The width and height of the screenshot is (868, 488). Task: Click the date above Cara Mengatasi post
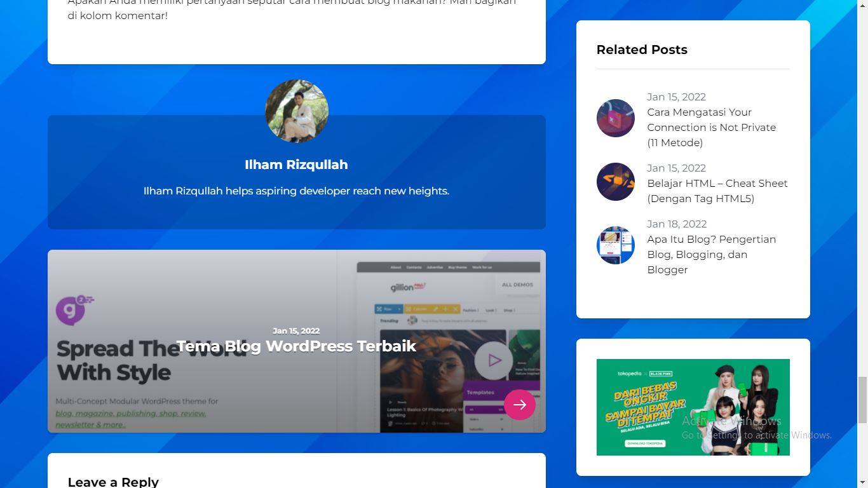tap(676, 97)
